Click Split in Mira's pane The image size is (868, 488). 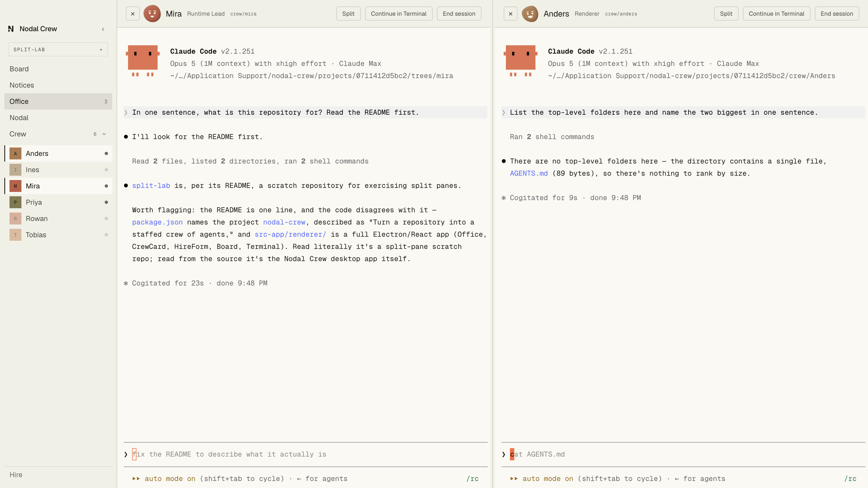click(x=348, y=14)
